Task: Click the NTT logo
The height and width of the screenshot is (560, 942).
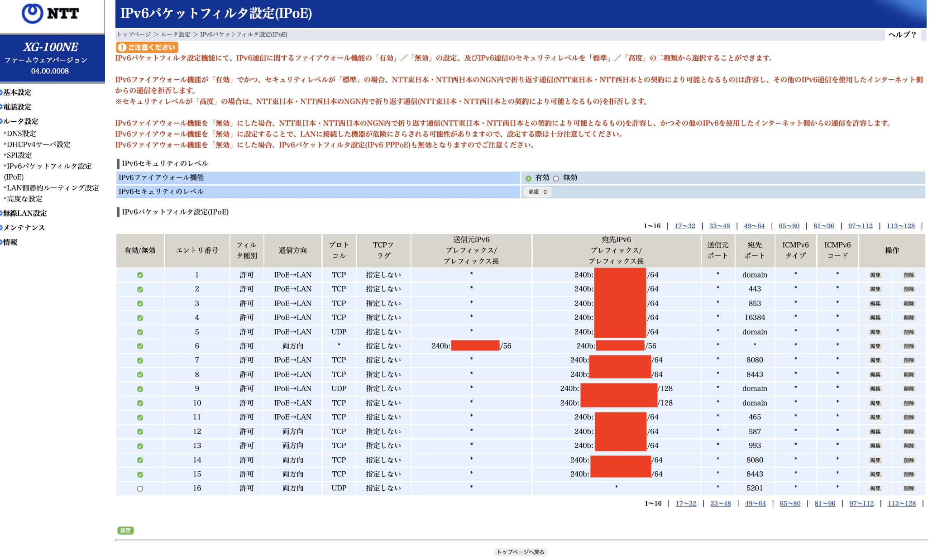Action: [50, 14]
